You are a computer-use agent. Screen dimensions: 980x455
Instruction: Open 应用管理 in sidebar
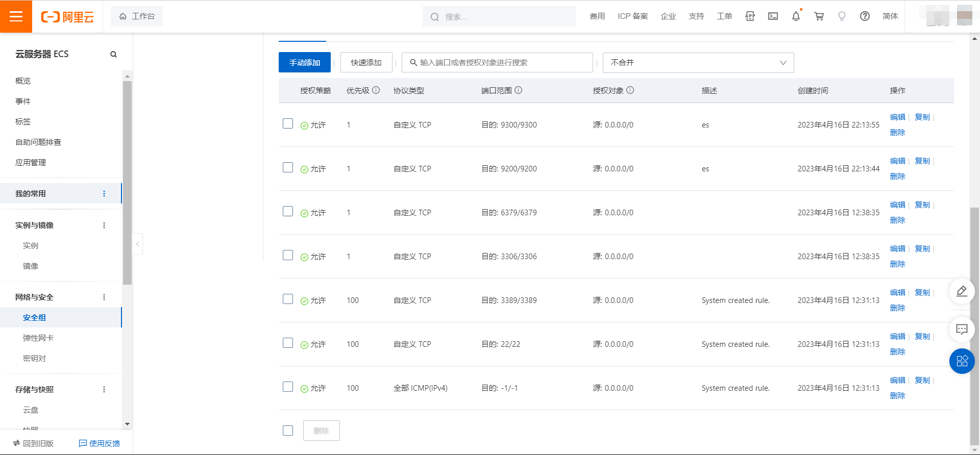[x=31, y=163]
